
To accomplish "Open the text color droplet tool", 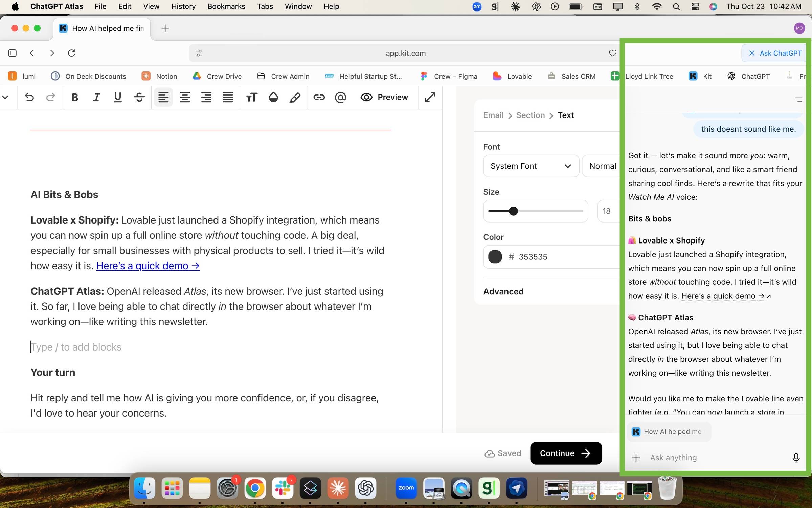I will [x=273, y=98].
